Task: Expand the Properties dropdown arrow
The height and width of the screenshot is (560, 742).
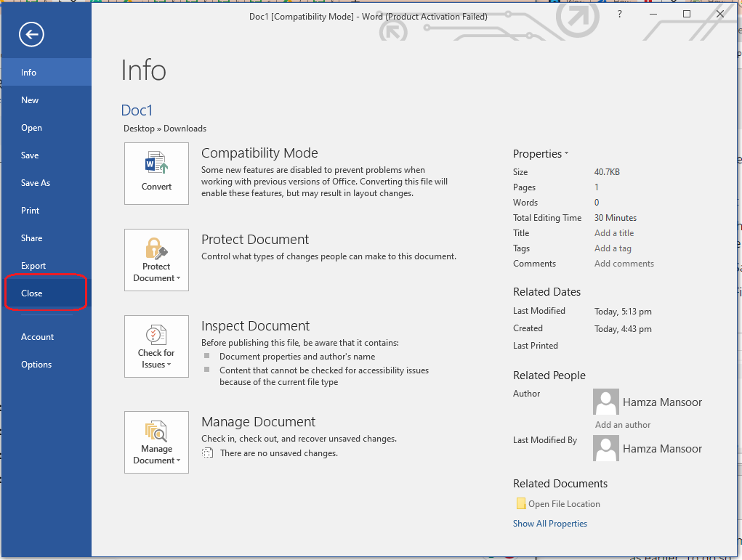Action: click(x=566, y=154)
